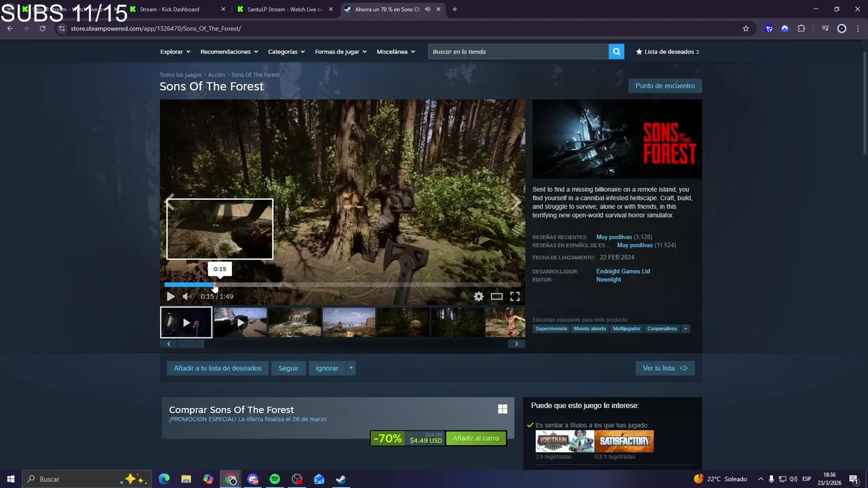Play the Sons Of The Forest trailer
Viewport: 868px width, 488px height.
170,296
